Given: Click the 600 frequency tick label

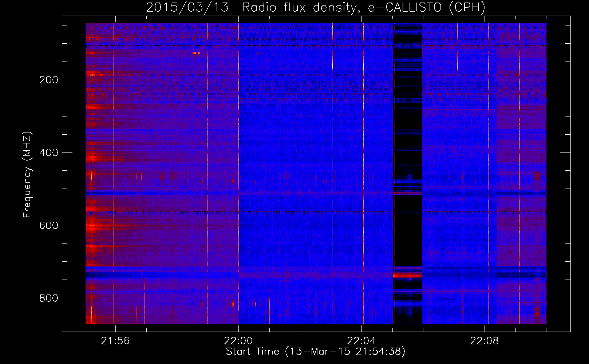Looking at the screenshot, I should (48, 225).
